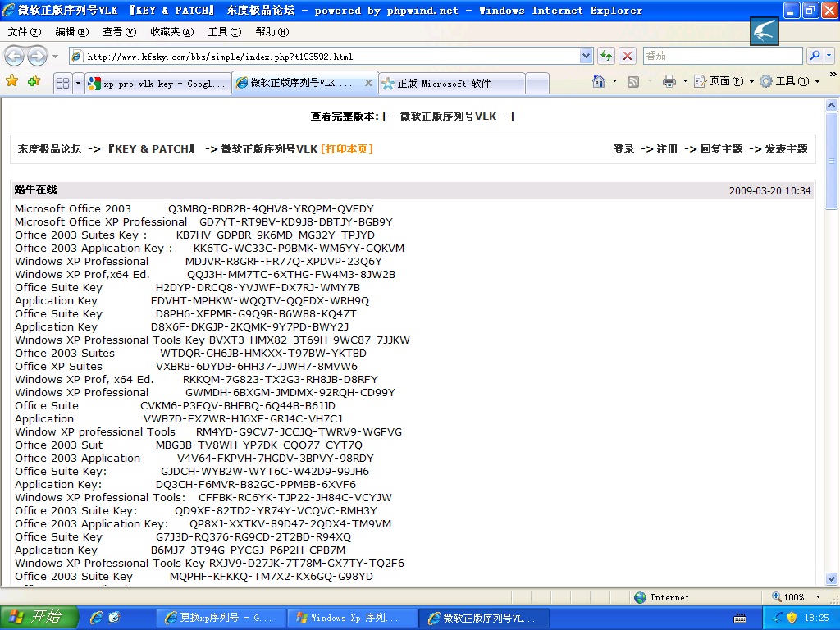This screenshot has height=630, width=840.
Task: Click the breadcrumb 微软正版序列号VLK link
Action: 269,149
